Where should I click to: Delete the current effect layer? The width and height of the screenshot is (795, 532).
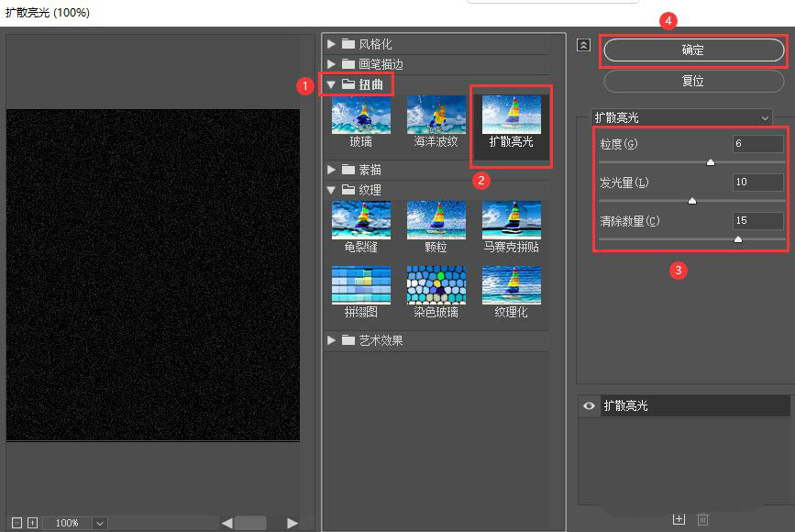[x=703, y=518]
